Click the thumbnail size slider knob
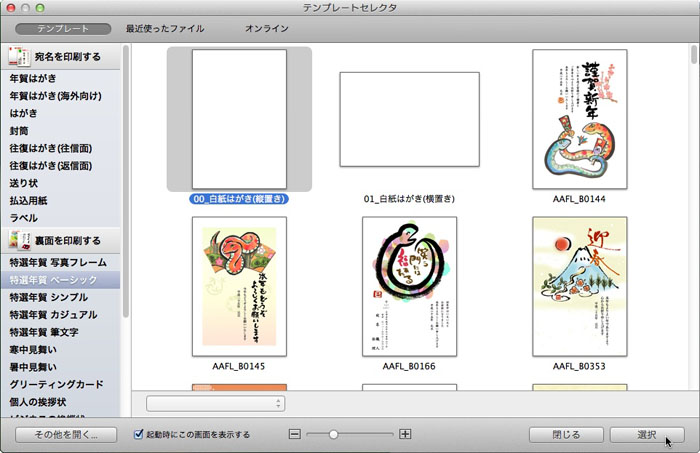Image resolution: width=700 pixels, height=453 pixels. tap(333, 434)
